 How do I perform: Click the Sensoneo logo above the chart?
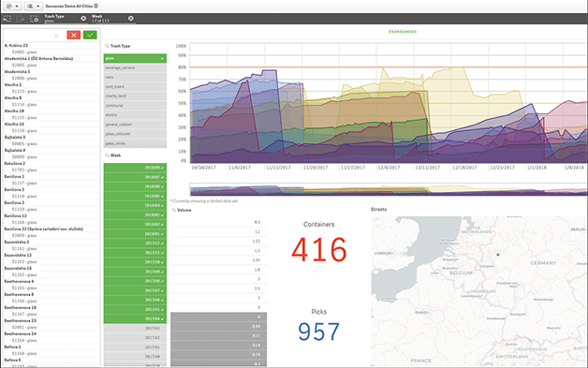pyautogui.click(x=403, y=32)
